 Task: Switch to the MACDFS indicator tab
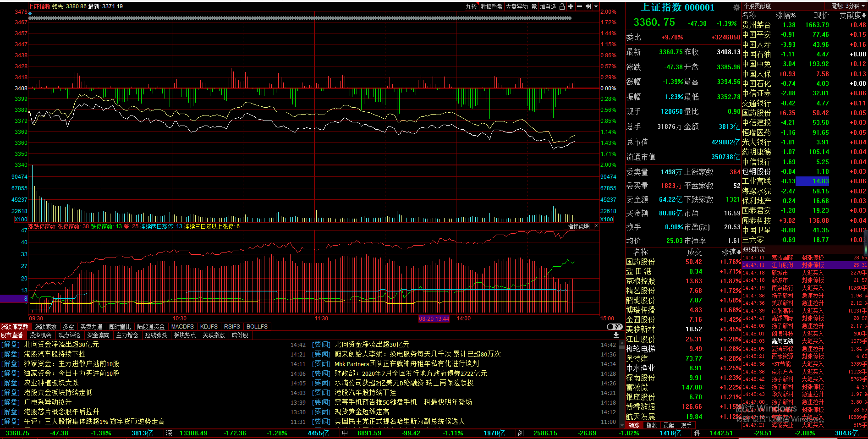pos(182,327)
